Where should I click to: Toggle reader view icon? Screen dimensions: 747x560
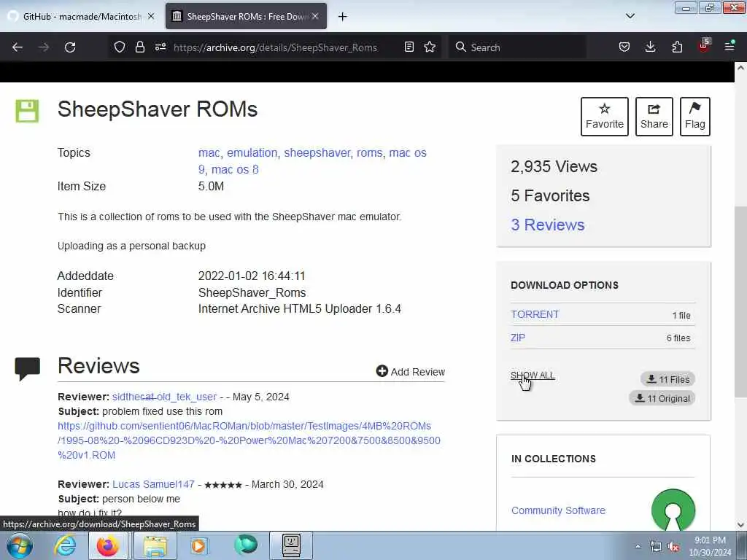[x=409, y=47]
